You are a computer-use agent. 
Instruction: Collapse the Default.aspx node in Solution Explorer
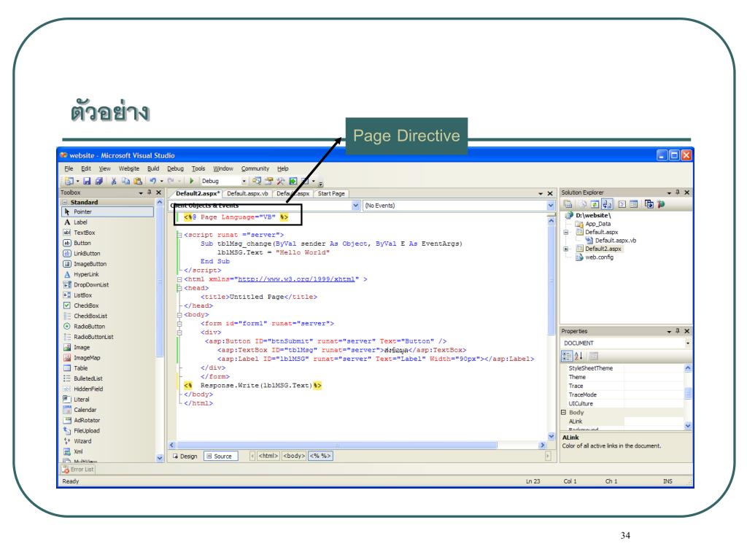pyautogui.click(x=566, y=233)
